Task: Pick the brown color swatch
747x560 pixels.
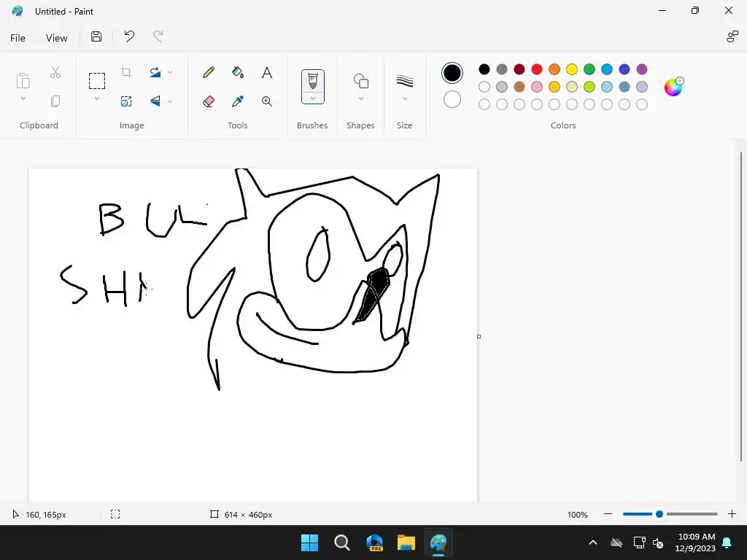Action: [x=519, y=87]
